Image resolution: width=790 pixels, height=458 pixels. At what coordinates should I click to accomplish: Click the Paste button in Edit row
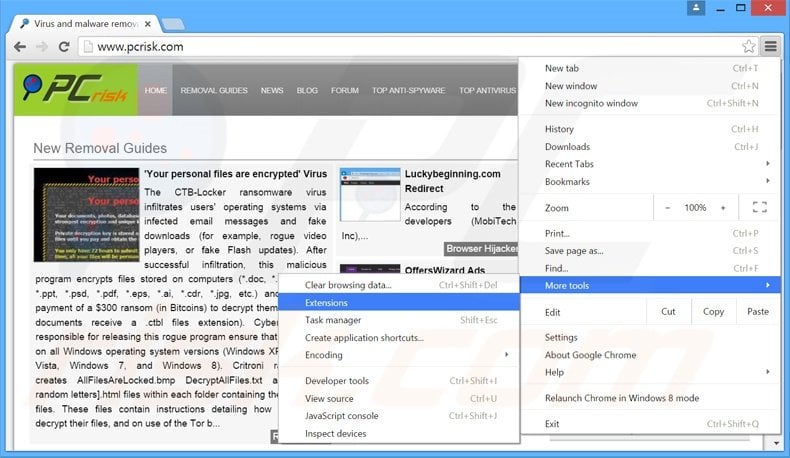(758, 311)
